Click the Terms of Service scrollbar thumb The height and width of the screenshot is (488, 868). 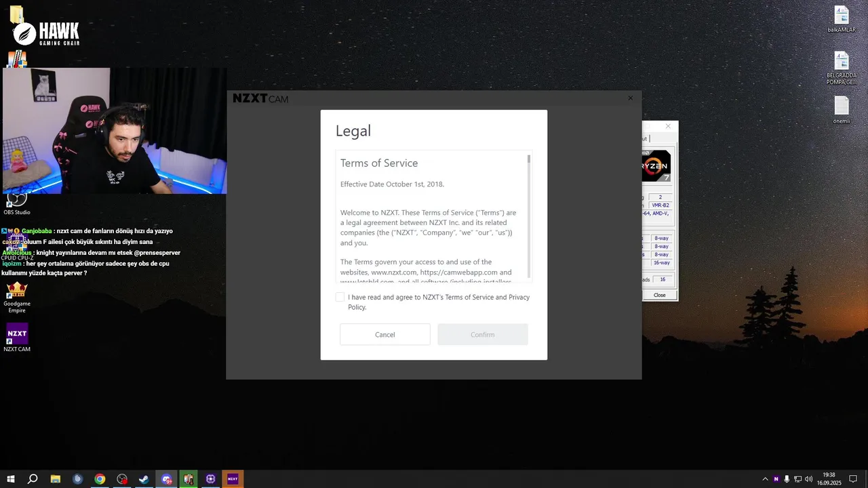click(x=529, y=159)
